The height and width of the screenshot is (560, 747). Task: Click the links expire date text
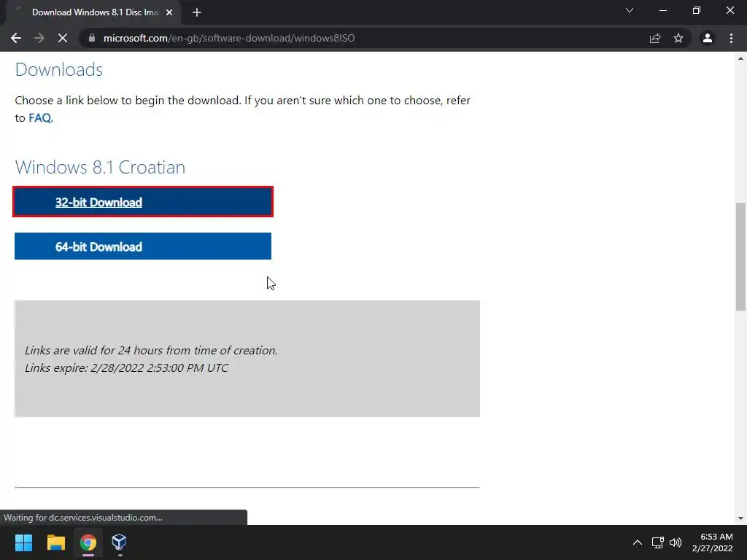[126, 367]
